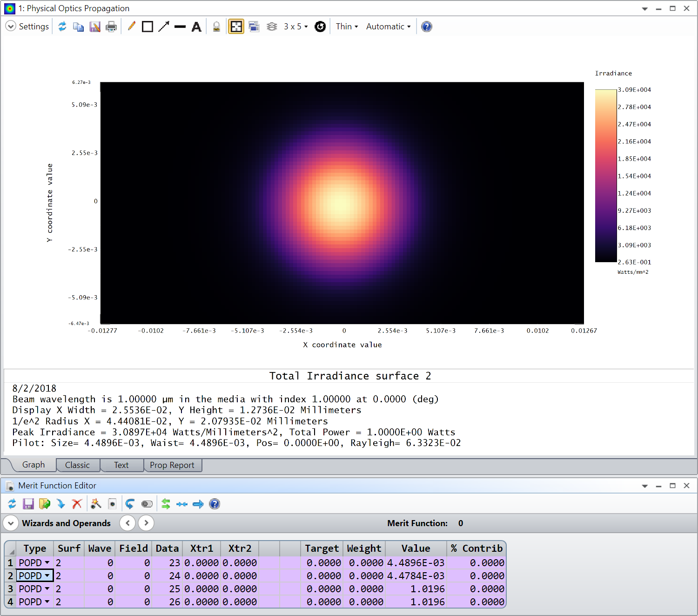Switch to the Prop Report tab
Viewport: 698px width, 616px height.
point(172,465)
